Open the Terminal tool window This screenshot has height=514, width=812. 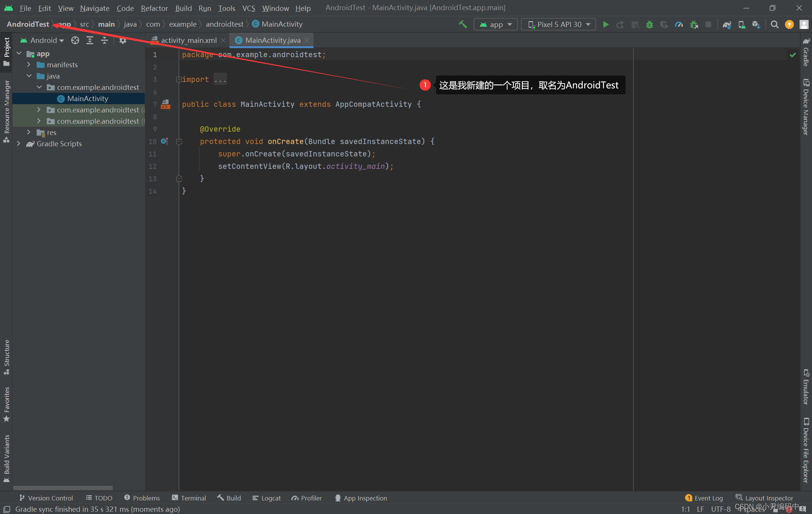pyautogui.click(x=189, y=498)
